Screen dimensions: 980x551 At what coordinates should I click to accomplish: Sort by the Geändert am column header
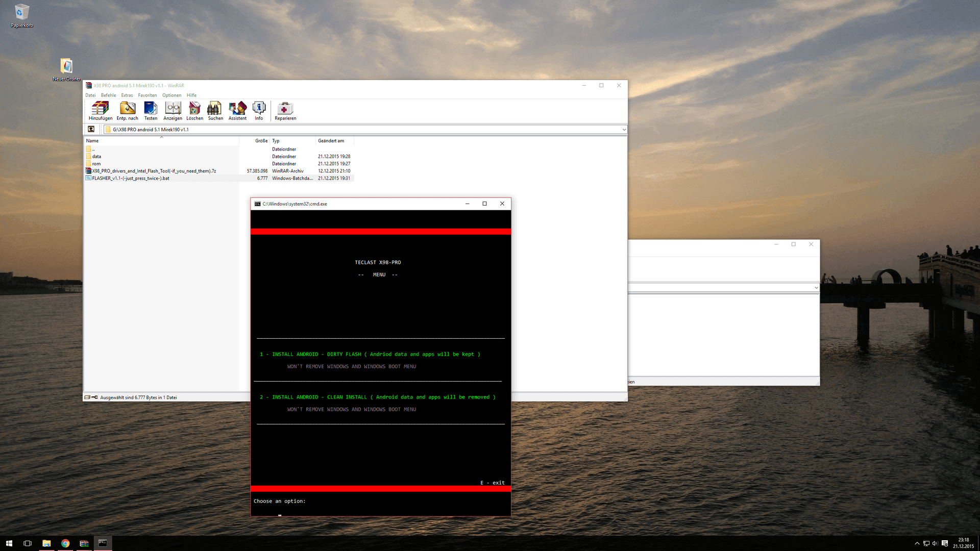tap(334, 141)
